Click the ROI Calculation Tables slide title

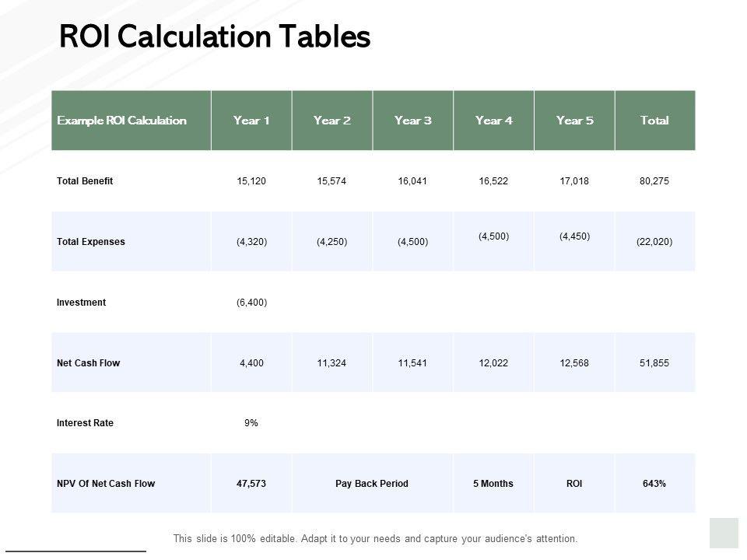pos(215,37)
